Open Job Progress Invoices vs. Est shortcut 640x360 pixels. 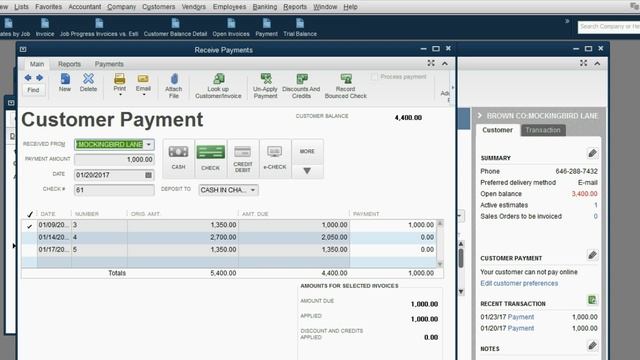tap(99, 27)
